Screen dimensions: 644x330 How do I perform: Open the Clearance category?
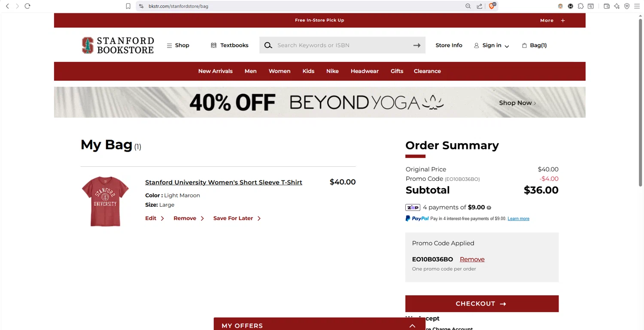coord(427,71)
